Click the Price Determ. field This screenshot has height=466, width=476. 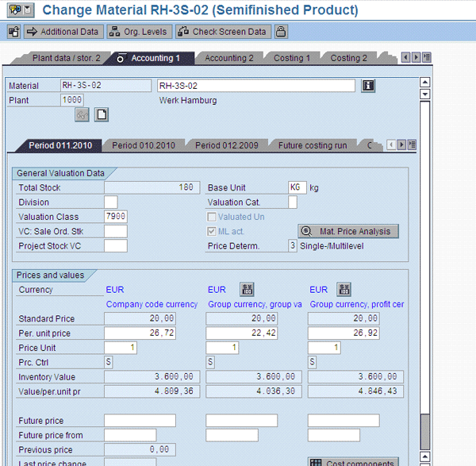[x=293, y=246]
